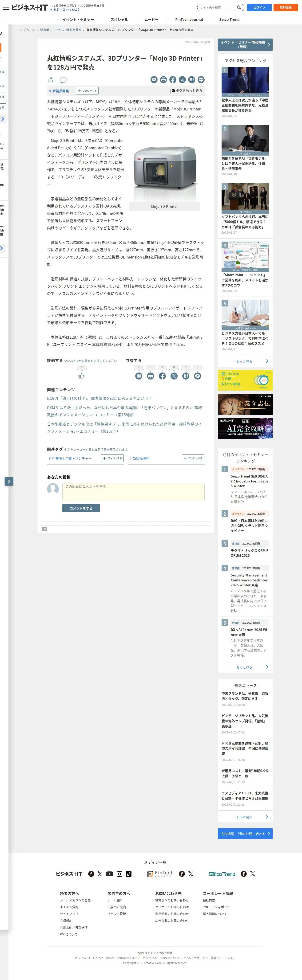Viewport: 302px width, 980px height.
Task: Click the Facebook icon under 共有する
Action: (162, 376)
